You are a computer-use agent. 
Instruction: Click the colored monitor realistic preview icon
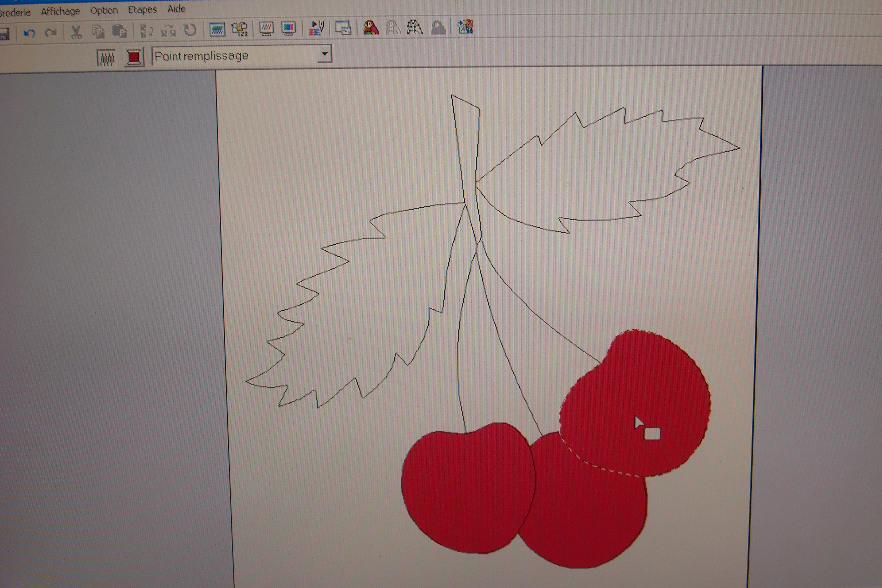tap(288, 28)
